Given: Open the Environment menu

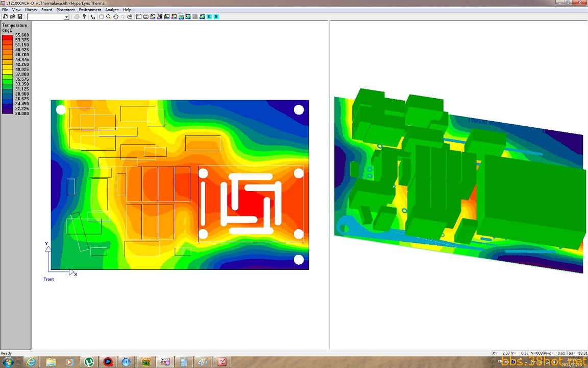Looking at the screenshot, I should click(90, 10).
